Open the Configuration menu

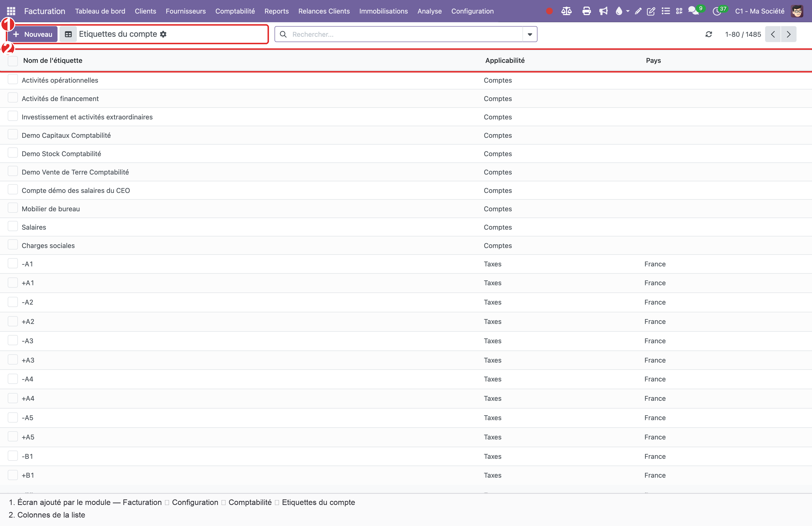coord(472,11)
